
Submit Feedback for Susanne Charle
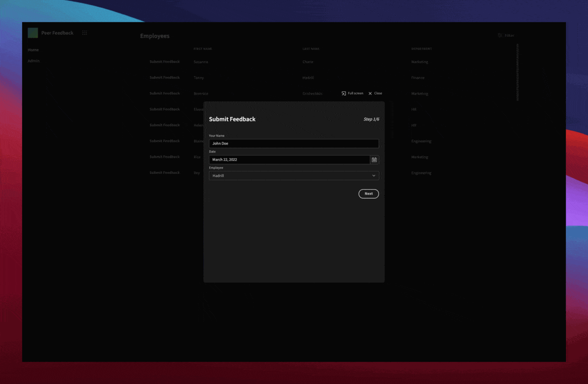165,61
